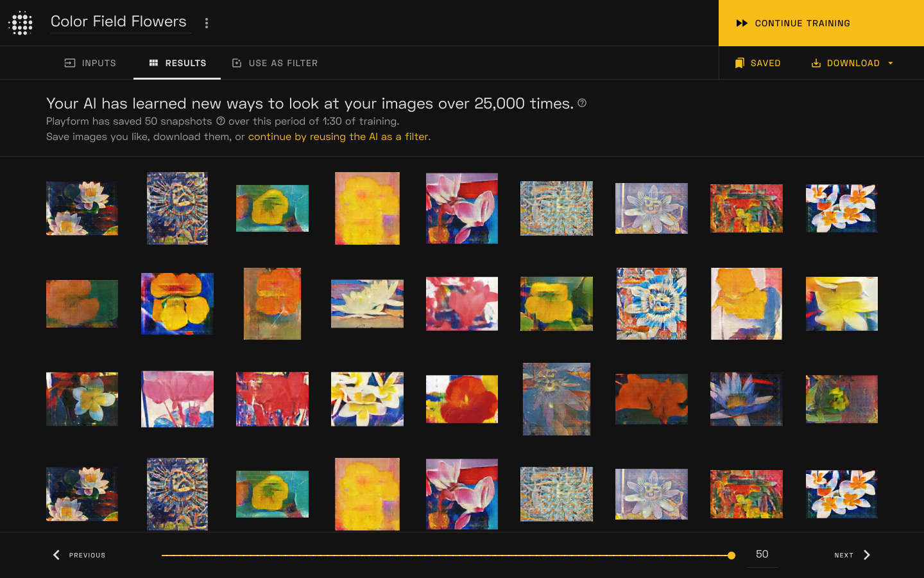The width and height of the screenshot is (924, 578).
Task: Expand the Download dropdown arrow
Action: 891,63
